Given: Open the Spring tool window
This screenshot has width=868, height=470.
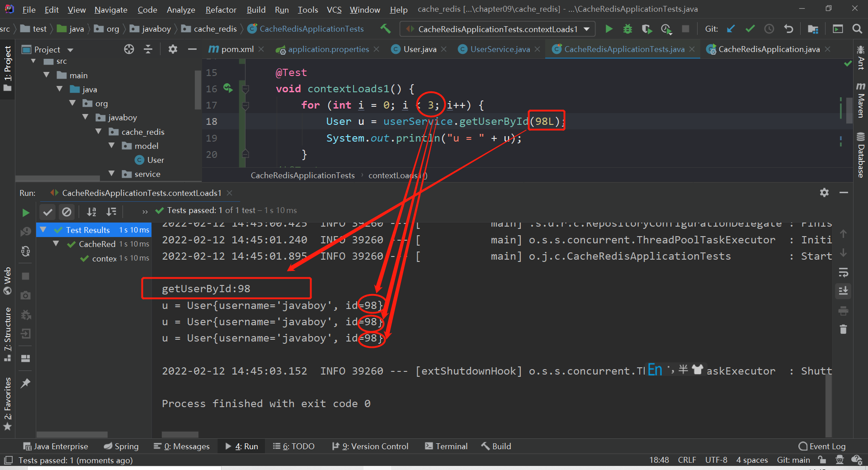Looking at the screenshot, I should pyautogui.click(x=121, y=446).
